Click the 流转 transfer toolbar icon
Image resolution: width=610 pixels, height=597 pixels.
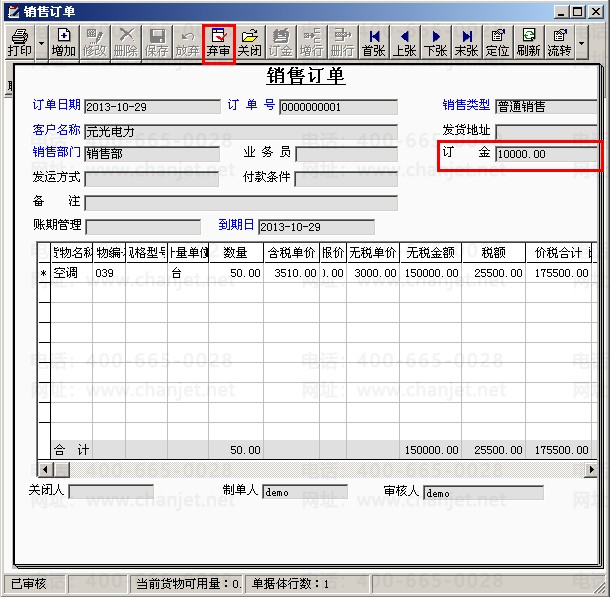[559, 42]
